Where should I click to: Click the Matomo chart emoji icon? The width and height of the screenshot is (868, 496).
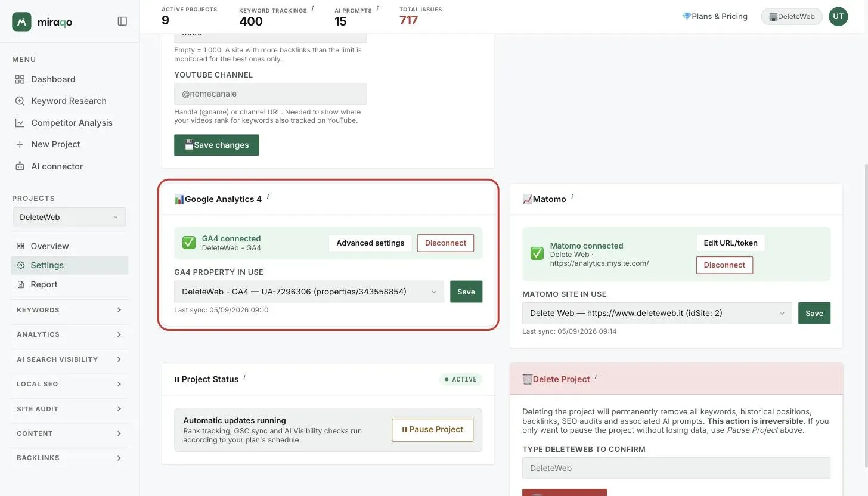tap(527, 199)
